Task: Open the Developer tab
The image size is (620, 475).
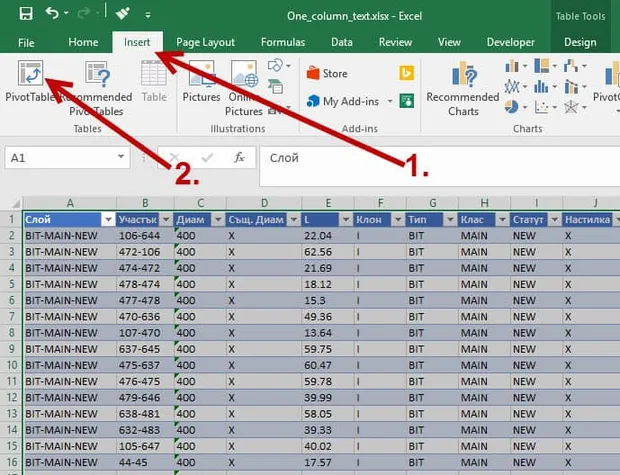Action: (x=510, y=42)
